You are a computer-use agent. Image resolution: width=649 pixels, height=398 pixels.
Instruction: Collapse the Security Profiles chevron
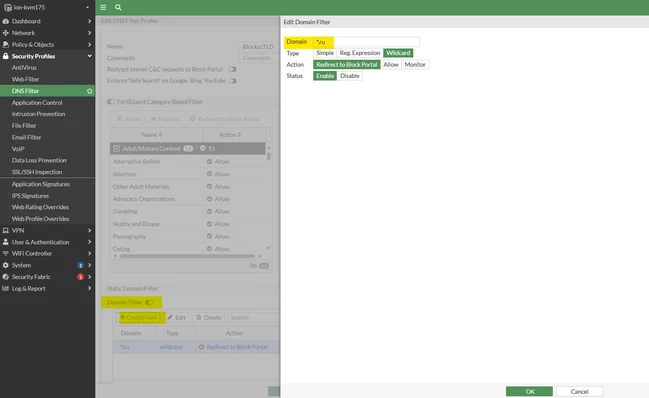tap(89, 56)
